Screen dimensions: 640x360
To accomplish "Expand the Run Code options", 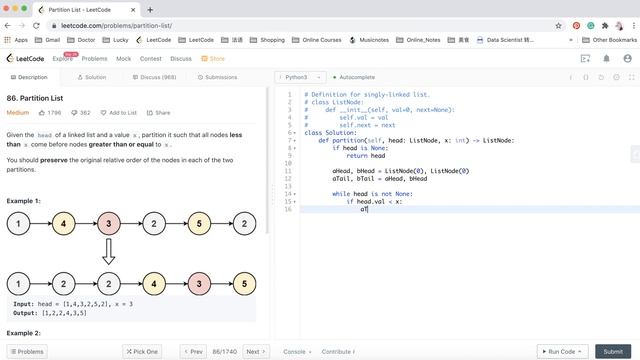I will pos(580,351).
